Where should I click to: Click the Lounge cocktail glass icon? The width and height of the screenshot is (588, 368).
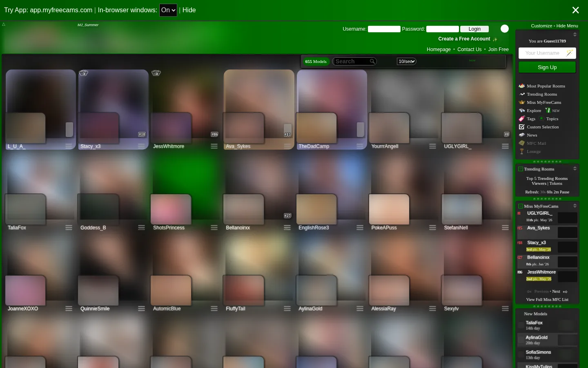pos(521,151)
